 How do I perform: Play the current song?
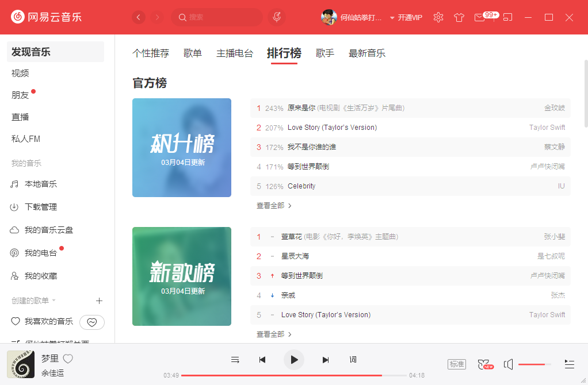tap(293, 360)
